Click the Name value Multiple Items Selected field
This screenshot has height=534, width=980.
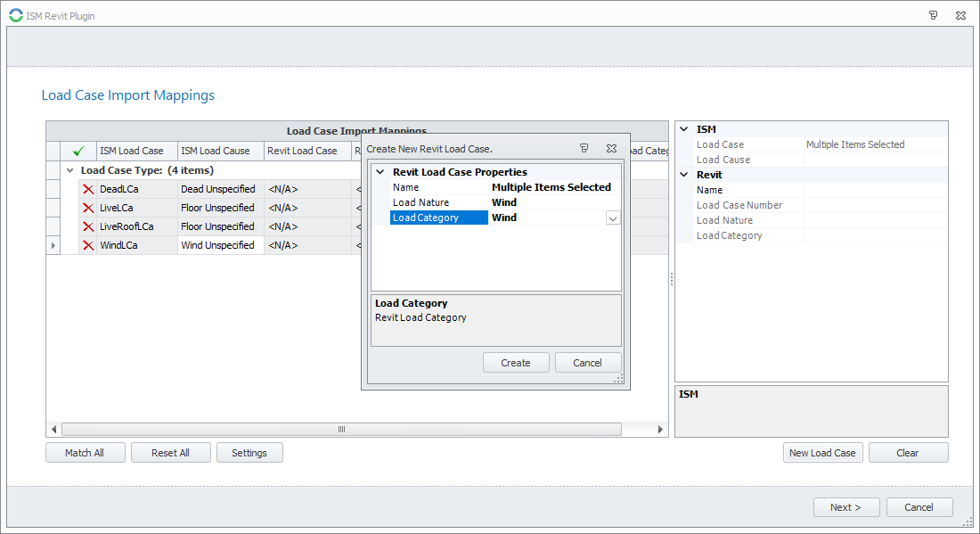(x=554, y=187)
